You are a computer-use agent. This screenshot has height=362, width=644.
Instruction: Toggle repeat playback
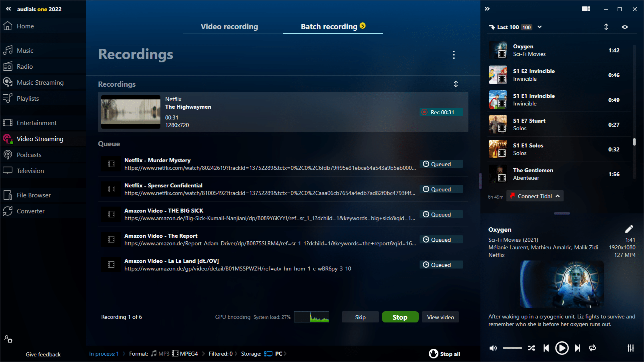(592, 348)
